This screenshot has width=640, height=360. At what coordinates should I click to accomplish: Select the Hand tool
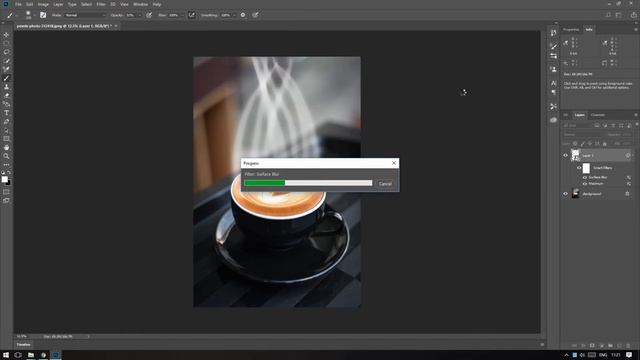tap(6, 147)
